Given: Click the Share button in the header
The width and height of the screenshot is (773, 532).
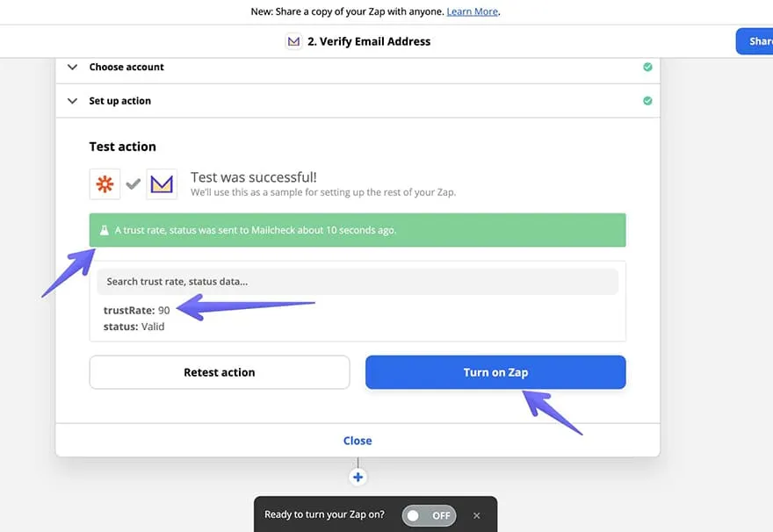Looking at the screenshot, I should pyautogui.click(x=755, y=41).
